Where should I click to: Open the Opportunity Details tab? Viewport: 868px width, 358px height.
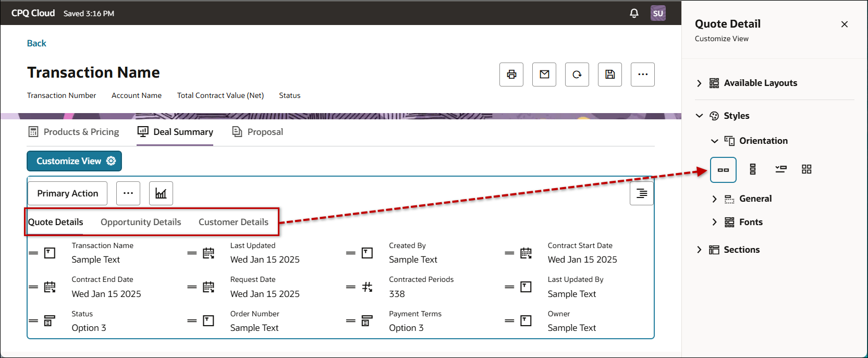pyautogui.click(x=141, y=222)
